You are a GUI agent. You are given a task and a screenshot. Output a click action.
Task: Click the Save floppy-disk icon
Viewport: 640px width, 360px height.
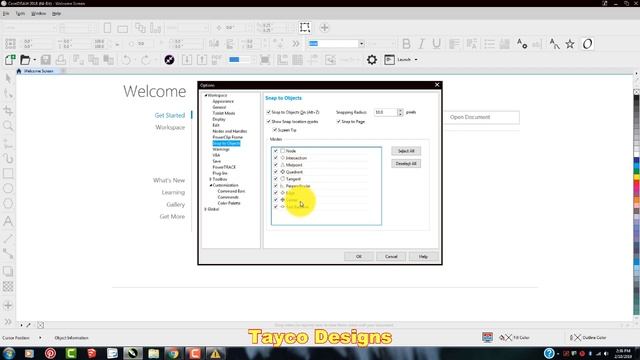point(45,60)
